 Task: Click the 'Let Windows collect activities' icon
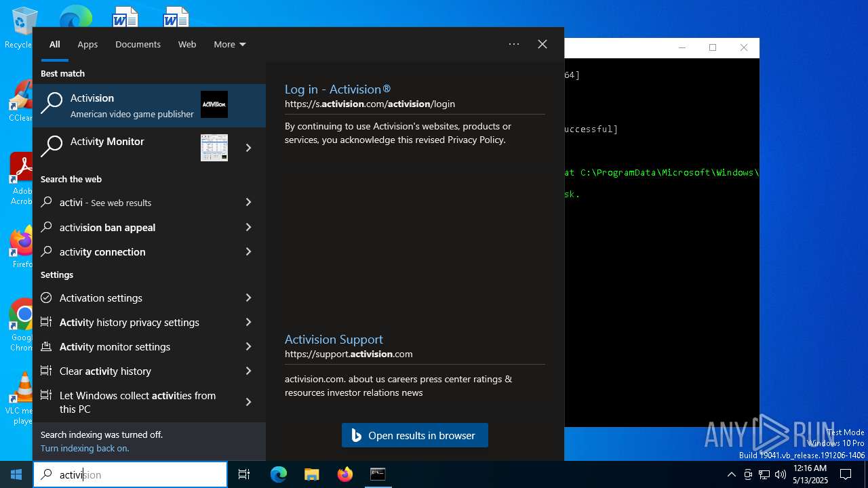tap(46, 395)
